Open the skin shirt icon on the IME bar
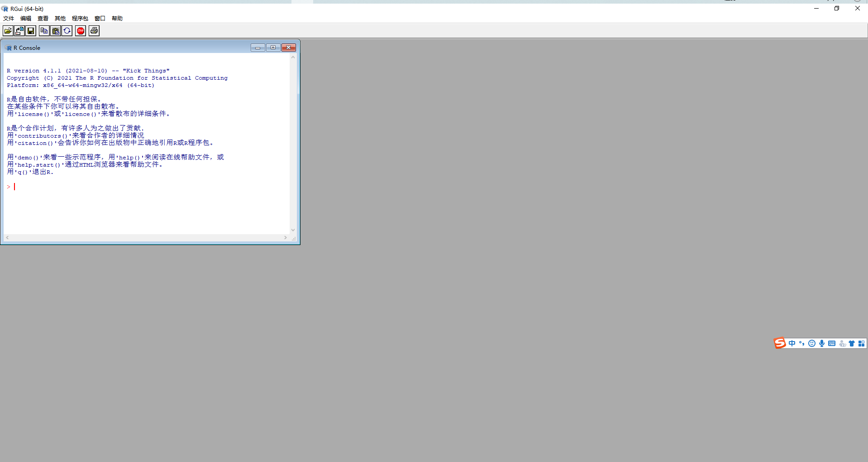868x462 pixels. 852,343
